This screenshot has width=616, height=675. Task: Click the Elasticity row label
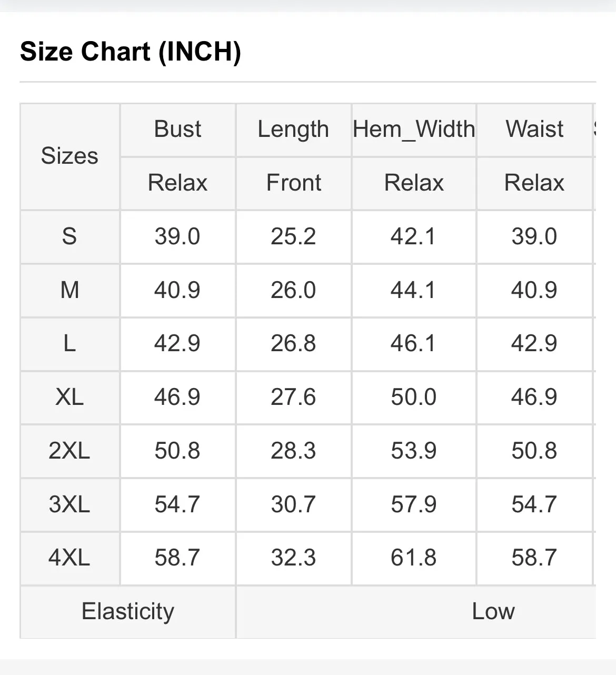128,612
